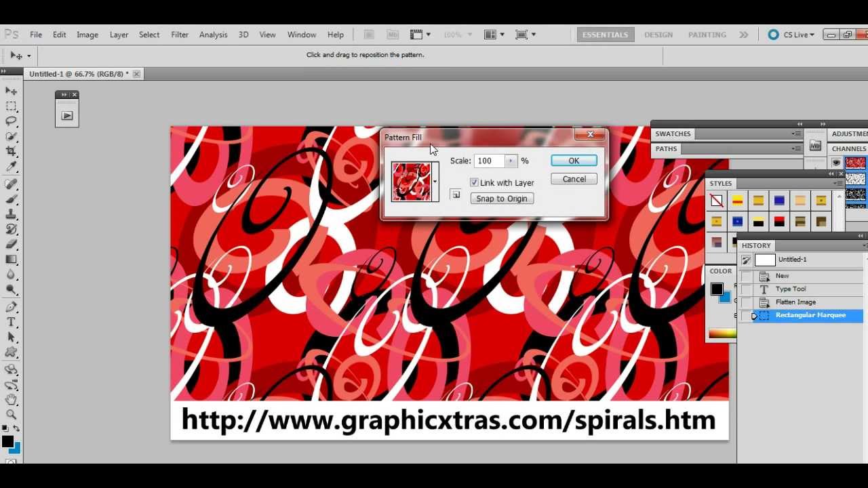Open the View Extras dropdown

click(420, 35)
